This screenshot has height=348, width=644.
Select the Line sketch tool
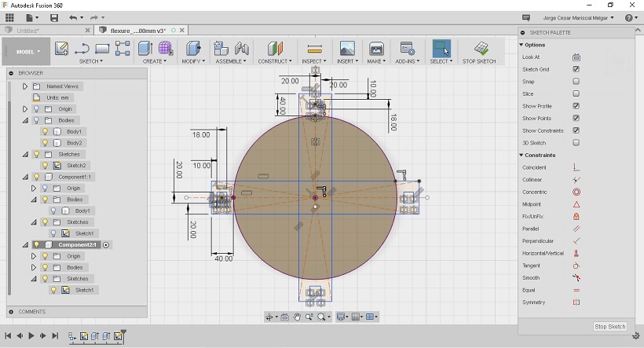click(x=82, y=49)
